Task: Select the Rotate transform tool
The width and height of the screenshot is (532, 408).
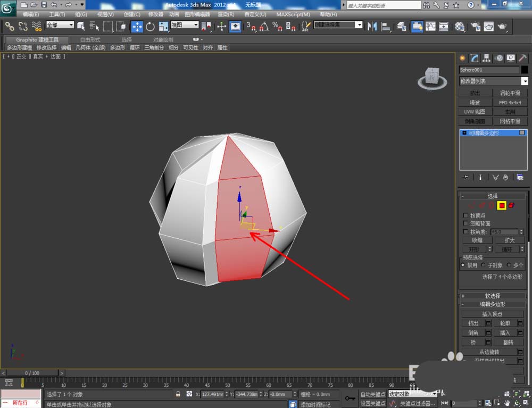Action: (x=150, y=26)
